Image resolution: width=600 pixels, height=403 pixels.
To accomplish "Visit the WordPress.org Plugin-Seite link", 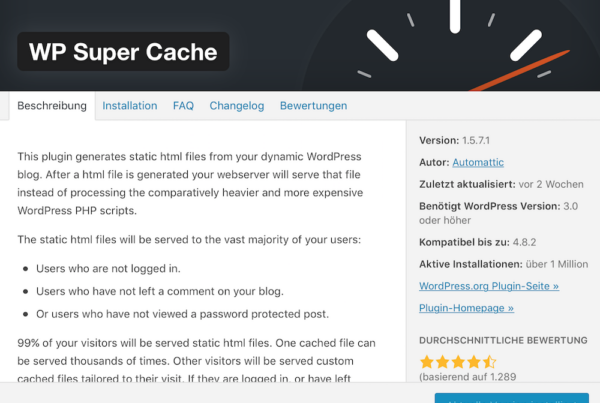I will click(x=489, y=286).
